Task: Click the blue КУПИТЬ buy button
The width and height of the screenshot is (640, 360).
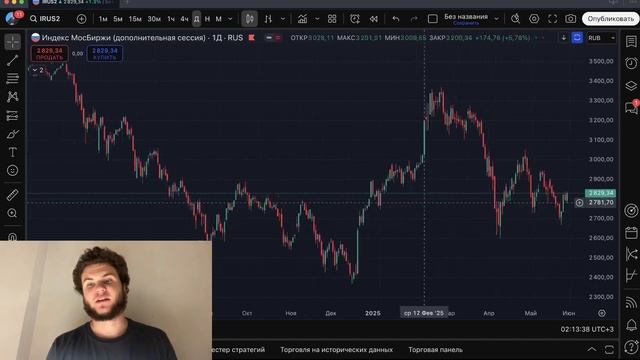Action: click(104, 54)
